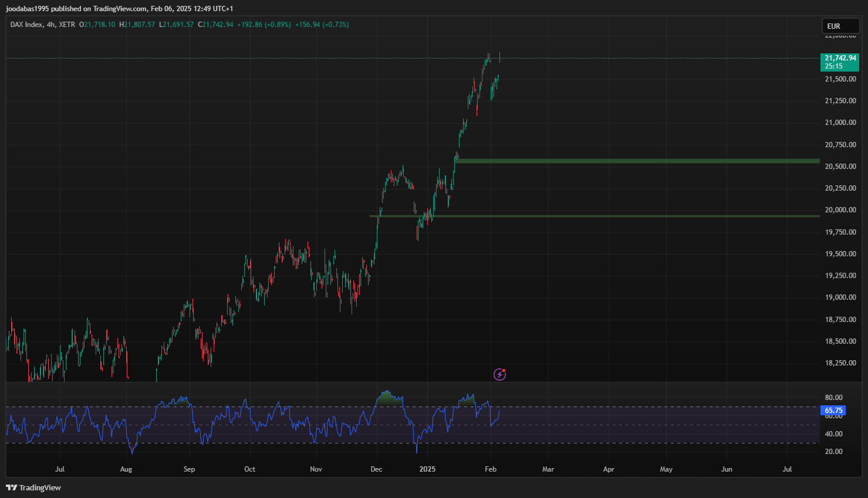Click the Nov label on time axis
868x498 pixels.
coord(316,469)
